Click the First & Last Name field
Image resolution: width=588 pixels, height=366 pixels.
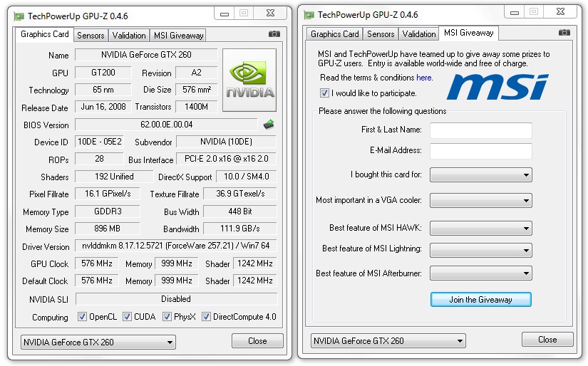[481, 130]
